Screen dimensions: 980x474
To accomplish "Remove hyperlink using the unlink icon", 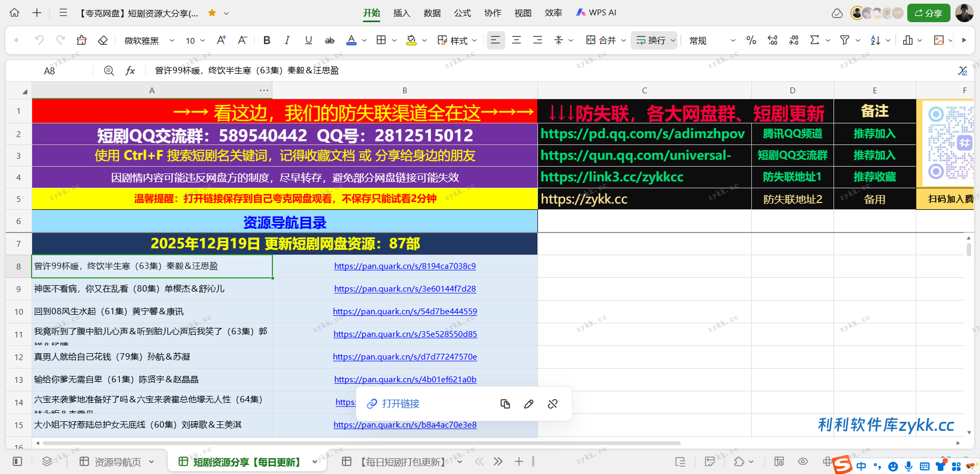I will (x=553, y=404).
